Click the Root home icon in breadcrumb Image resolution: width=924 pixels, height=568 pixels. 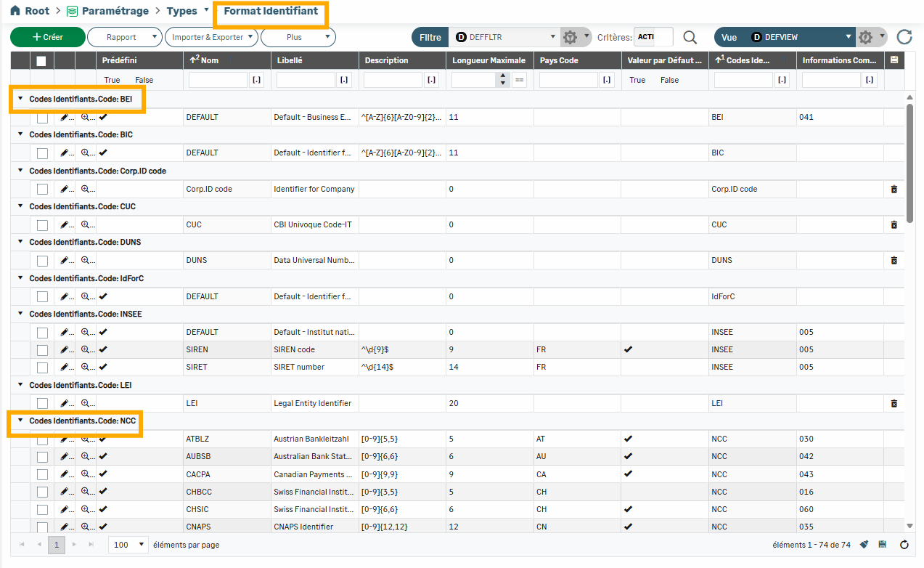(x=15, y=11)
